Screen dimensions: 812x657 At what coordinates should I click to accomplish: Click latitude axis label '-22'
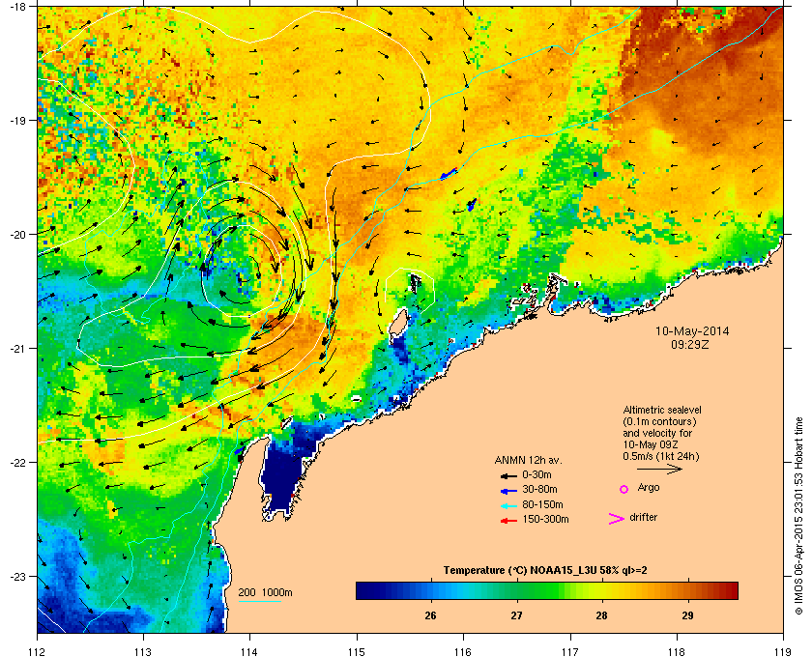(17, 462)
